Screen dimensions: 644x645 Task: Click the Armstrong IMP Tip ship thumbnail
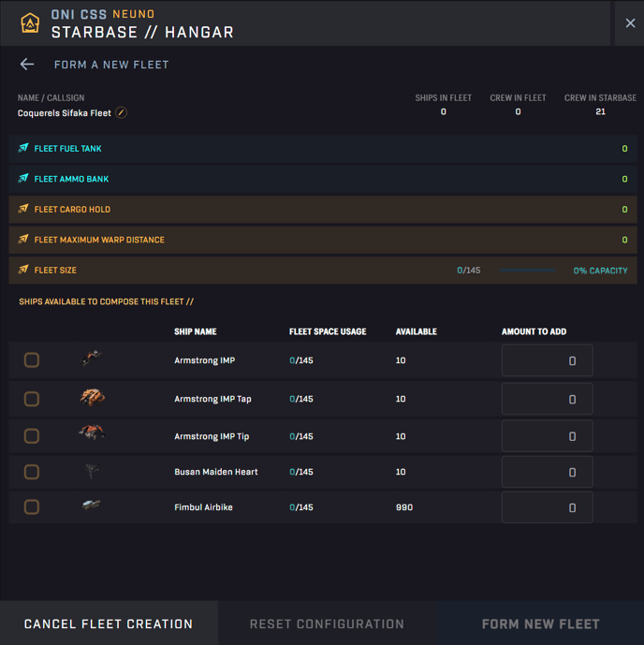point(91,433)
